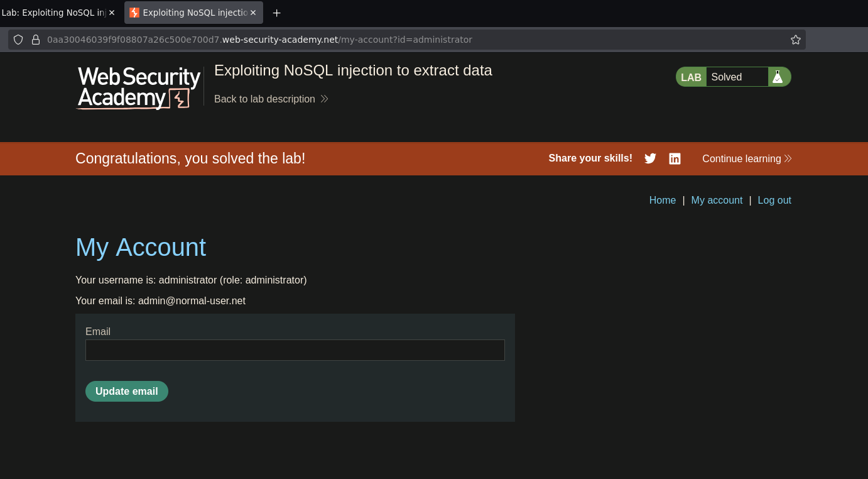The width and height of the screenshot is (868, 479).
Task: Share on LinkedIn via its icon
Action: tap(675, 158)
